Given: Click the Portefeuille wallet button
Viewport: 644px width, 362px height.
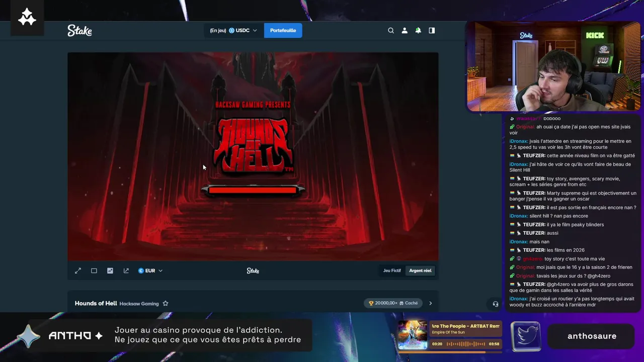Looking at the screenshot, I should point(283,31).
